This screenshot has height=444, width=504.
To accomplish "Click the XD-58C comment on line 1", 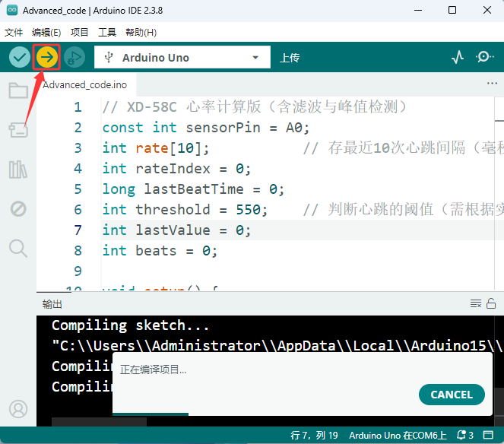I will (255, 107).
